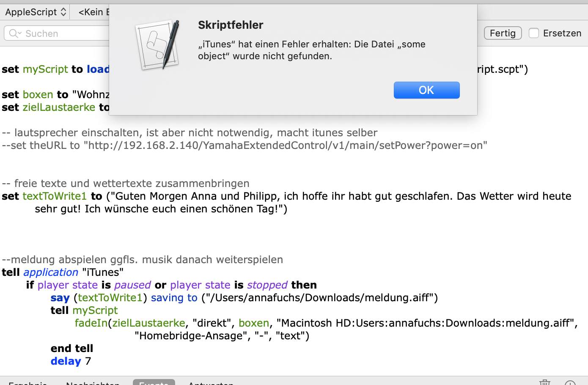Screen dimensions: 588x385
Task: Open the '<Kein E…' selection popup
Action: 93,12
